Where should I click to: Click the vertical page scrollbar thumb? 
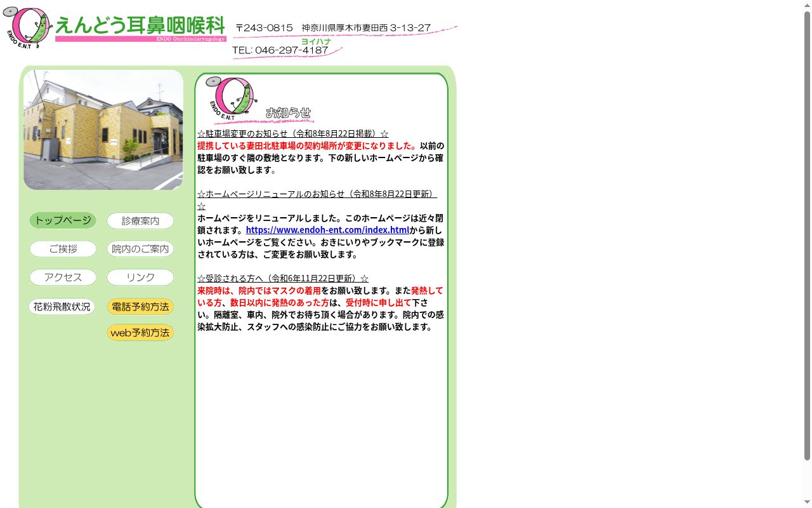point(807,235)
